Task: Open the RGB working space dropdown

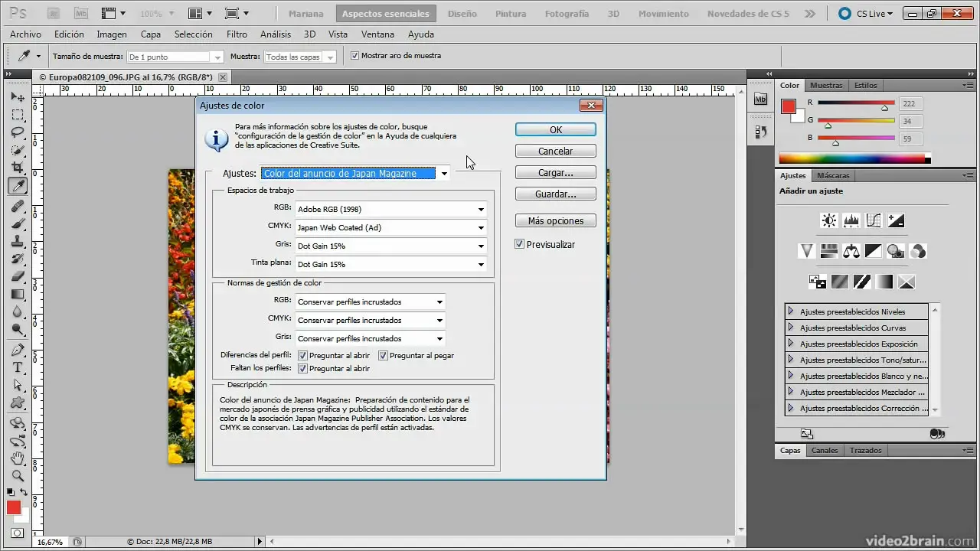Action: pos(390,209)
